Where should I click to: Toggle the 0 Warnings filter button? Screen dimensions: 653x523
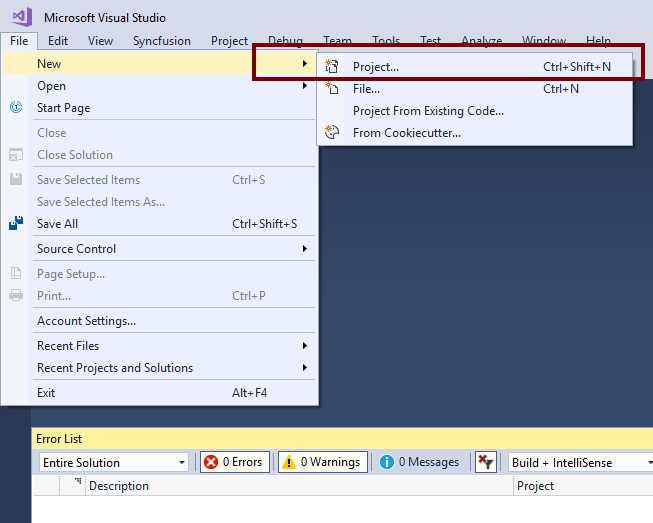(x=323, y=462)
